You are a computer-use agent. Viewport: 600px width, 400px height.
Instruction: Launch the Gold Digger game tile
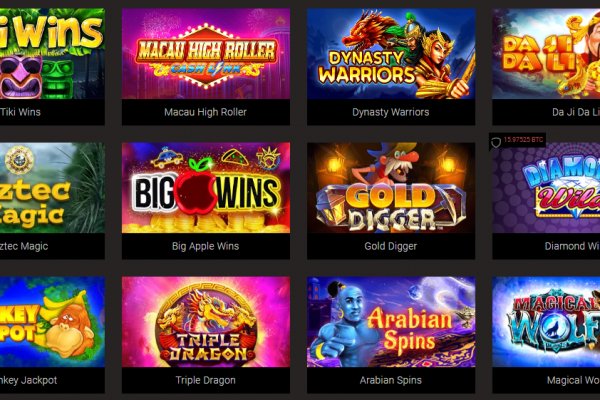tap(391, 188)
